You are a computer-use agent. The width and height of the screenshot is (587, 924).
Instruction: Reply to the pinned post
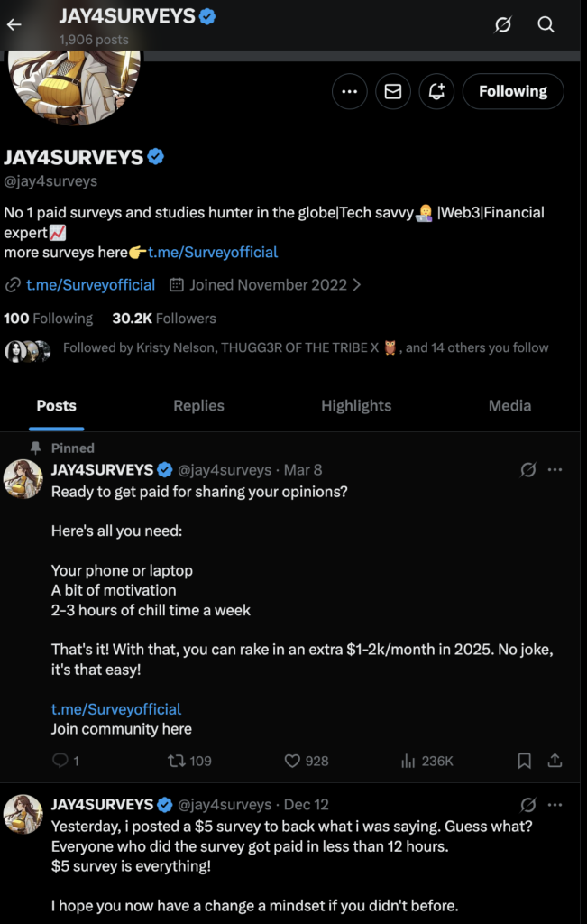click(x=61, y=761)
